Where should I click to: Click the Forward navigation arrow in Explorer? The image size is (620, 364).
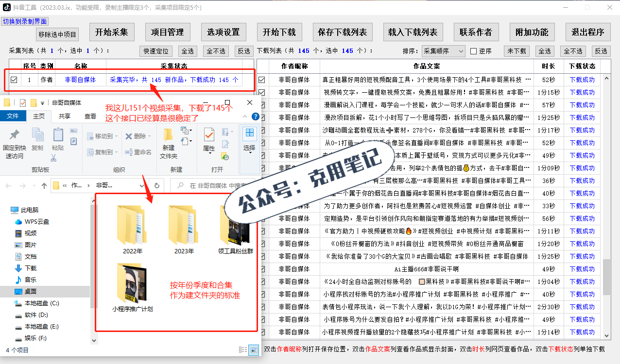click(23, 185)
